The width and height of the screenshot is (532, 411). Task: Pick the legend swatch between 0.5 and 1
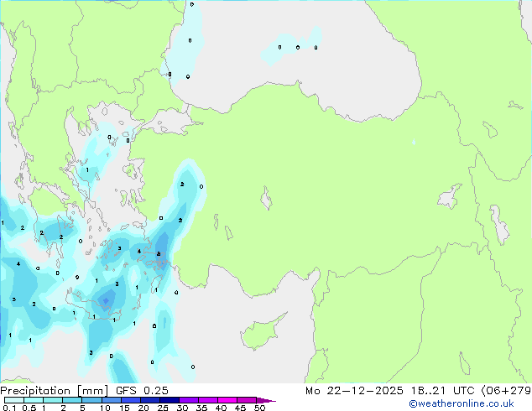pyautogui.click(x=34, y=400)
